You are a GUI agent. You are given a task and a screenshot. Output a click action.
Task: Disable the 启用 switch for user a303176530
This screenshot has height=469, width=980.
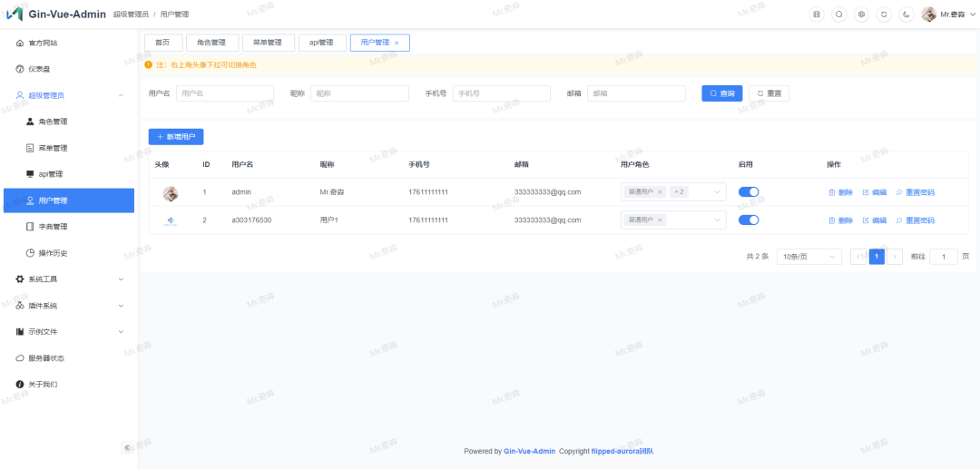coord(749,220)
